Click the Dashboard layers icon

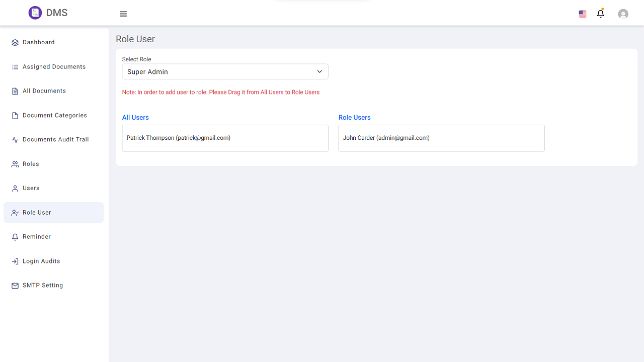point(15,43)
